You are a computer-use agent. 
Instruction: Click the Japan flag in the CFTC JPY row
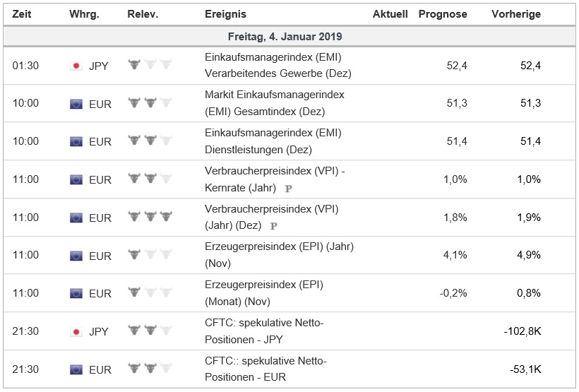(x=76, y=331)
